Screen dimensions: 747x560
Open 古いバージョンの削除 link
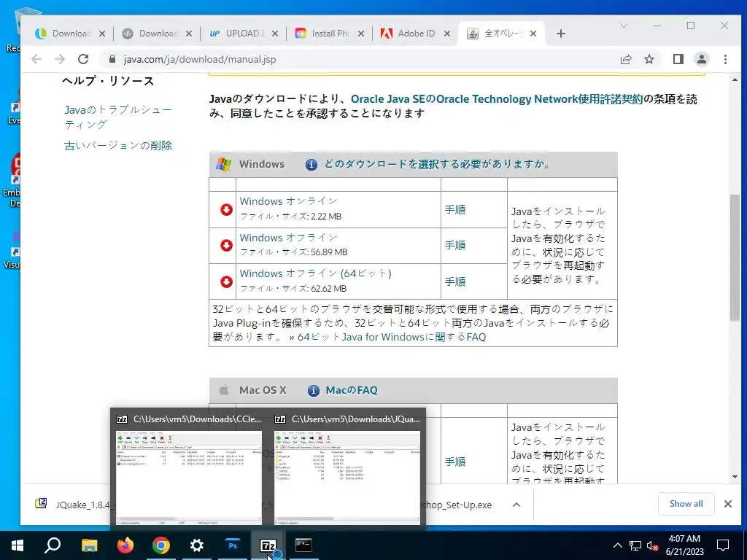click(x=118, y=145)
